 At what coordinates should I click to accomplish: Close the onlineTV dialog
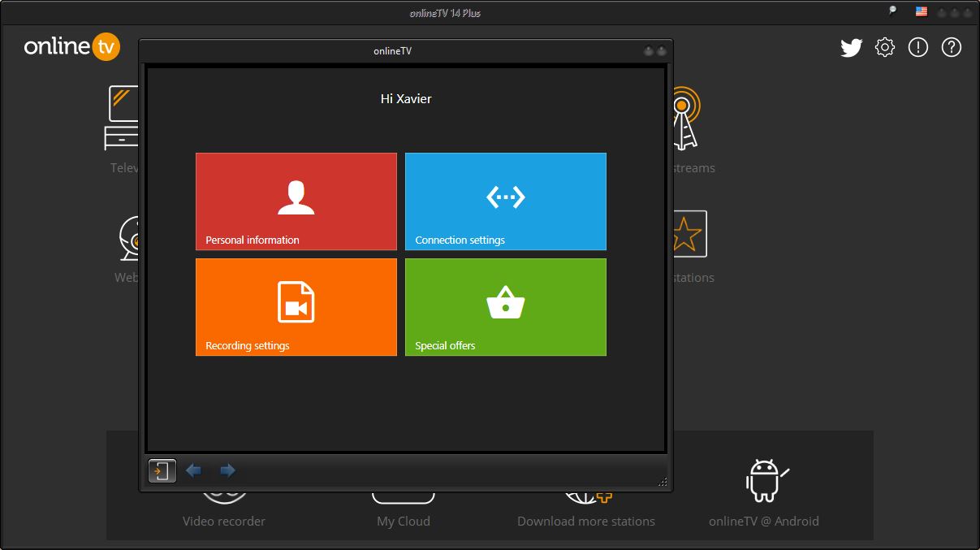662,51
